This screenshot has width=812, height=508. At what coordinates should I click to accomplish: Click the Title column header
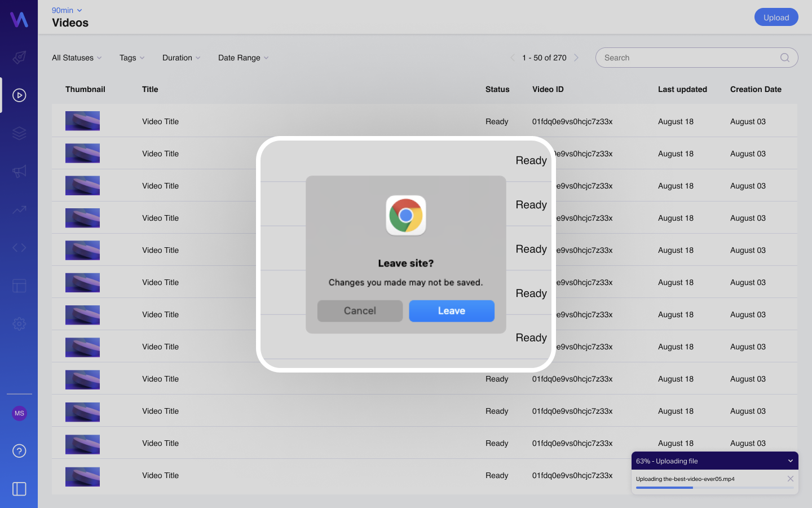[150, 89]
